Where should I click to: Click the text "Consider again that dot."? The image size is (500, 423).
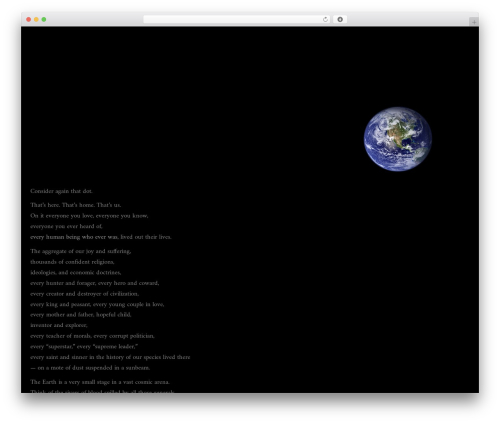[x=61, y=191]
